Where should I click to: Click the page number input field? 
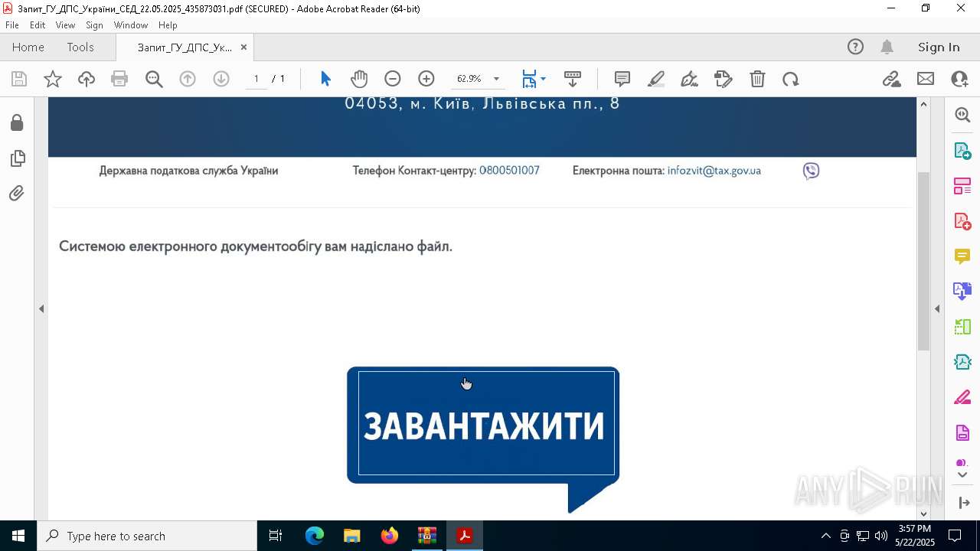point(256,79)
